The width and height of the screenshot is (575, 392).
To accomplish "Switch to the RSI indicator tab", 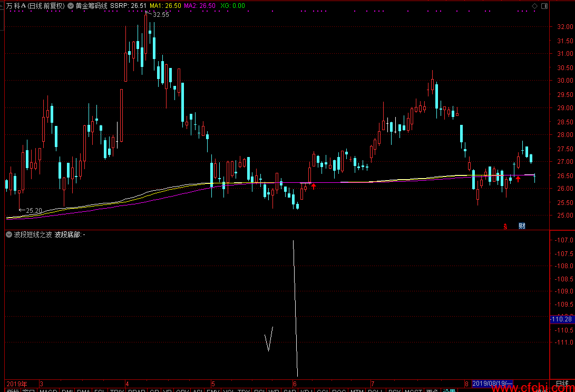I will (260, 390).
